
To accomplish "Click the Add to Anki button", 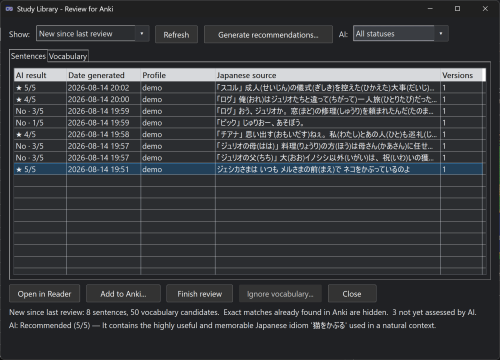I will point(123,294).
